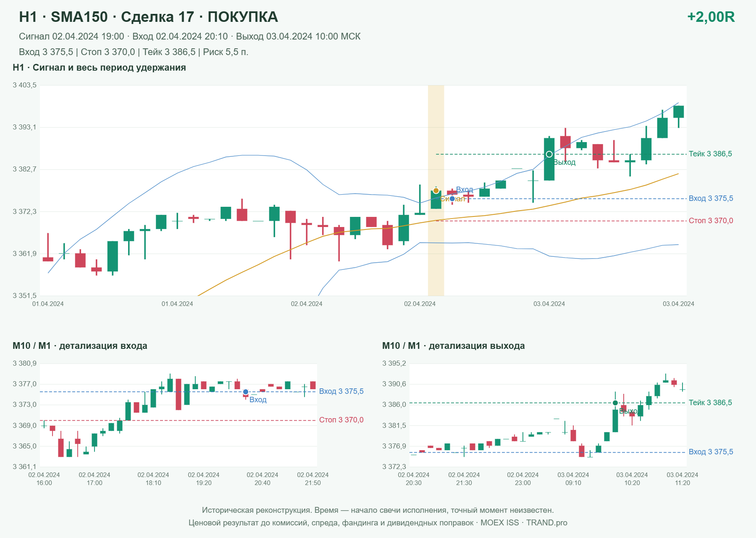Viewport: 756px width, 538px height.
Task: Click the signal/entry/exit timestamp line under the title
Action: (189, 37)
